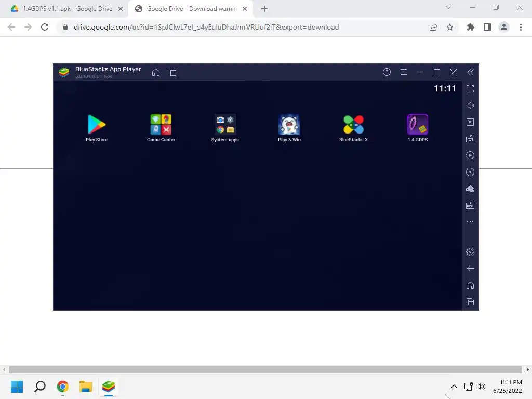Open the sync operations sidebar icon below keyboard
Screen dimensions: 532x399
pos(470,155)
